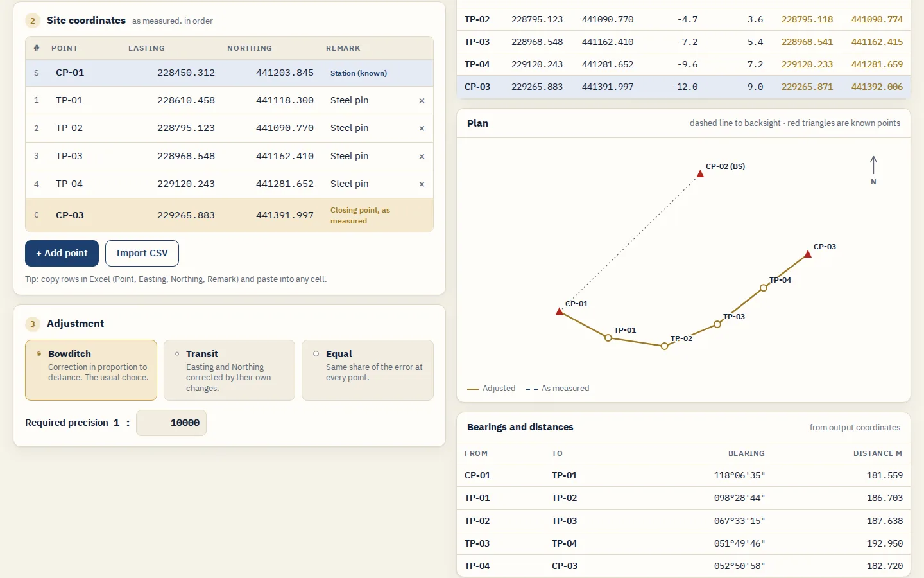Select the Equal adjustment option
Image resolution: width=924 pixels, height=578 pixels.
point(368,370)
